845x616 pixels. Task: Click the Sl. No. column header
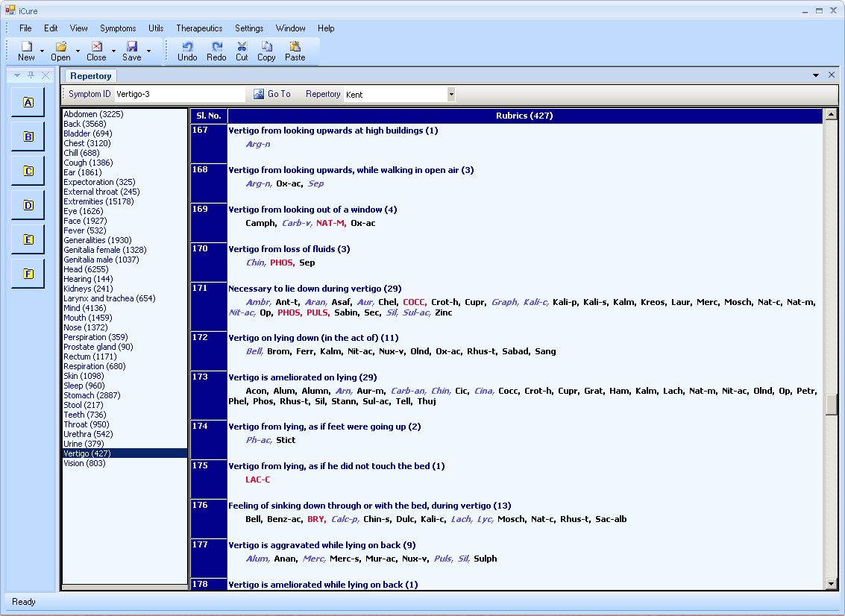tap(209, 116)
